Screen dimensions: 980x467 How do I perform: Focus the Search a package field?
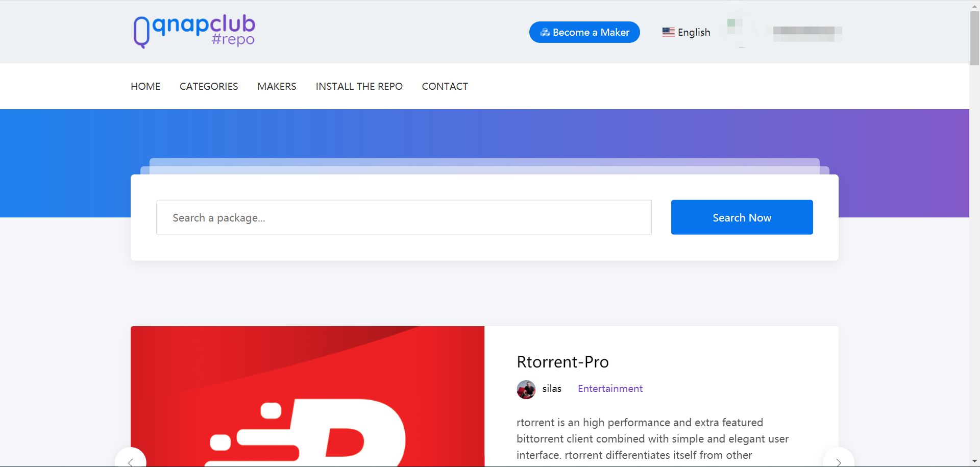point(404,217)
